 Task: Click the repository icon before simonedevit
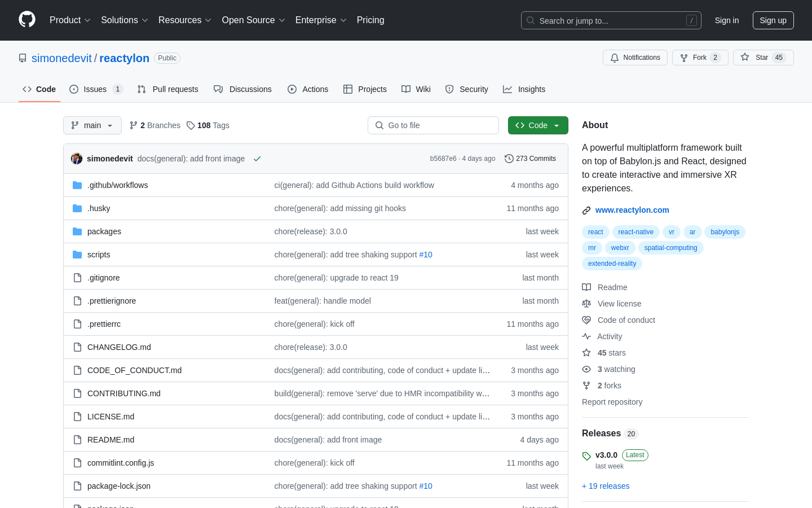coord(23,58)
